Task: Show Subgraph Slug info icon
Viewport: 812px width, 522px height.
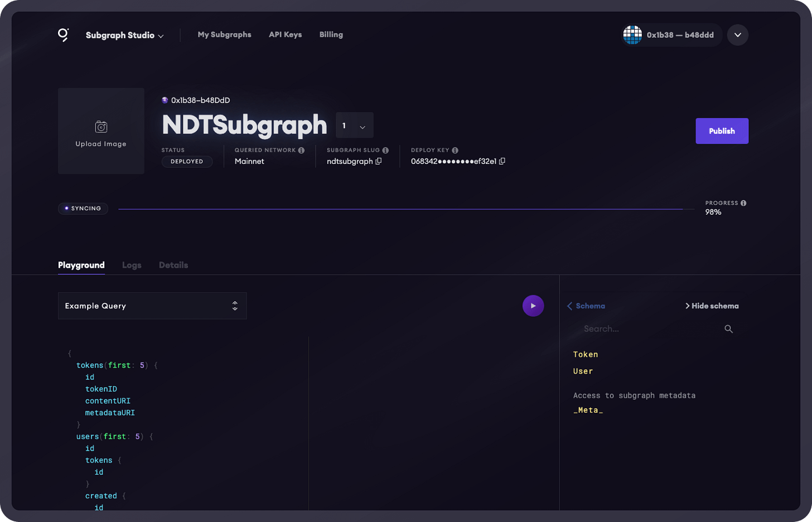Action: 385,151
